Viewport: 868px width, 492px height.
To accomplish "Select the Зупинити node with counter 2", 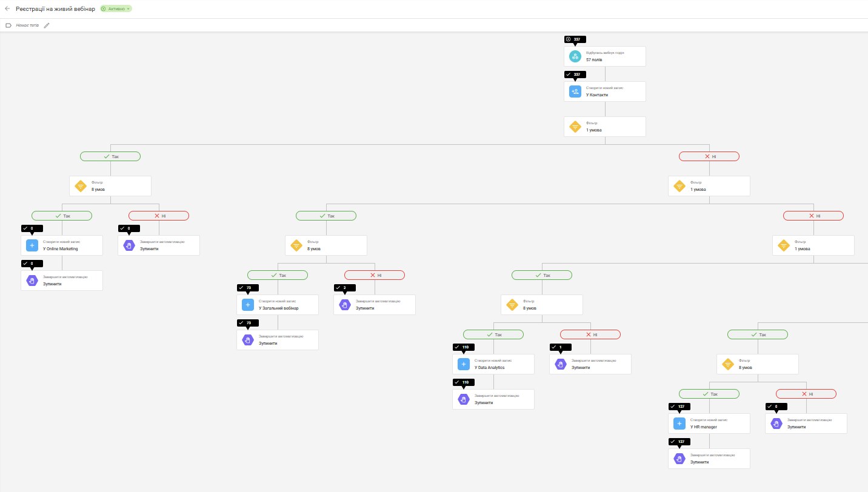I will (x=375, y=305).
